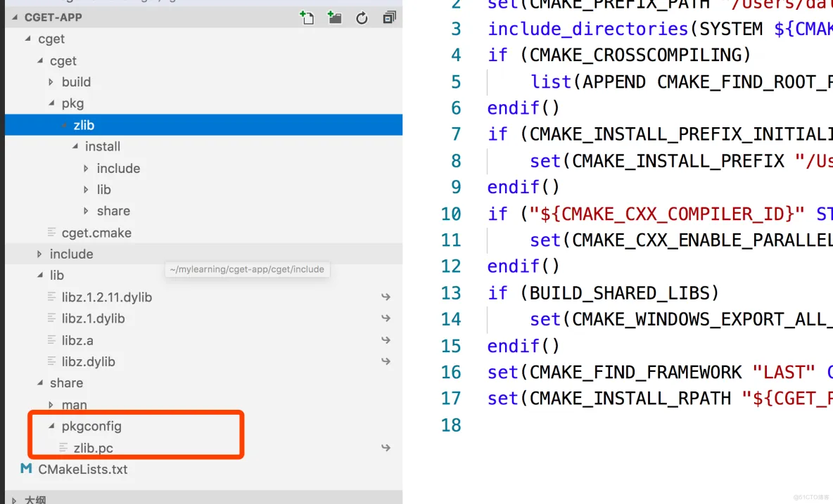Select the lib folder containing libz files
The height and width of the screenshot is (504, 833).
coord(57,275)
